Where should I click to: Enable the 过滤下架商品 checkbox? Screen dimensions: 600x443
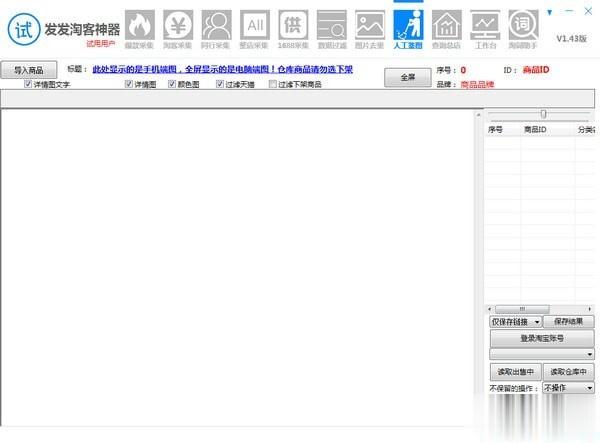pos(272,84)
